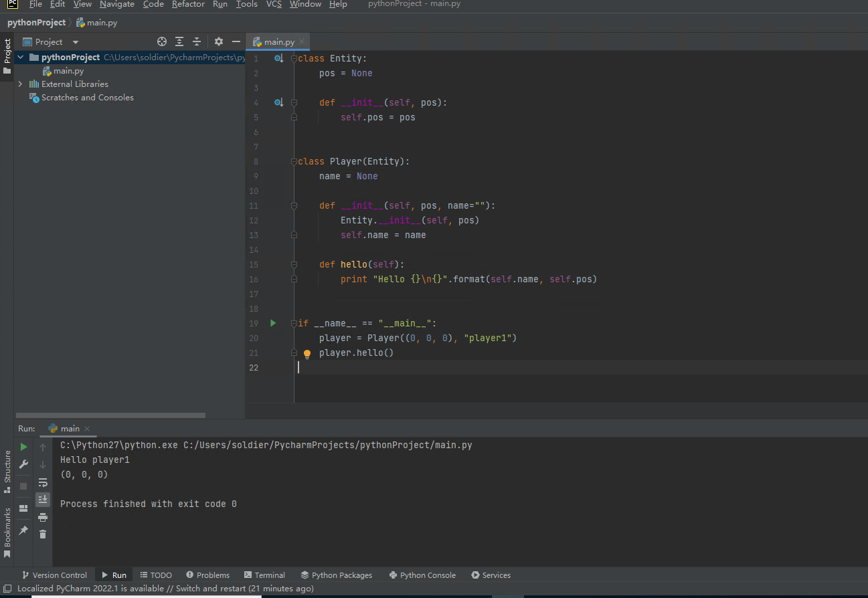Viewport: 868px width, 598px height.
Task: Open Project panel gear settings
Action: pyautogui.click(x=218, y=41)
